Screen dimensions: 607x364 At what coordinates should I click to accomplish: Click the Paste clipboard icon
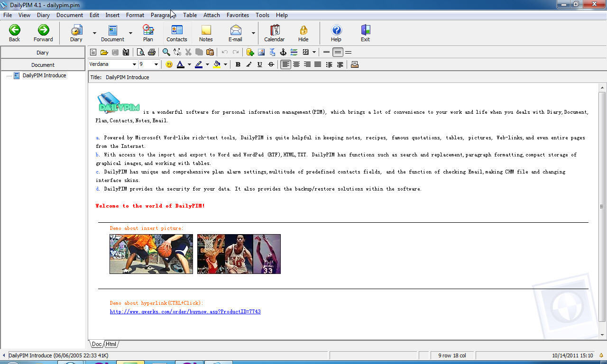click(210, 52)
